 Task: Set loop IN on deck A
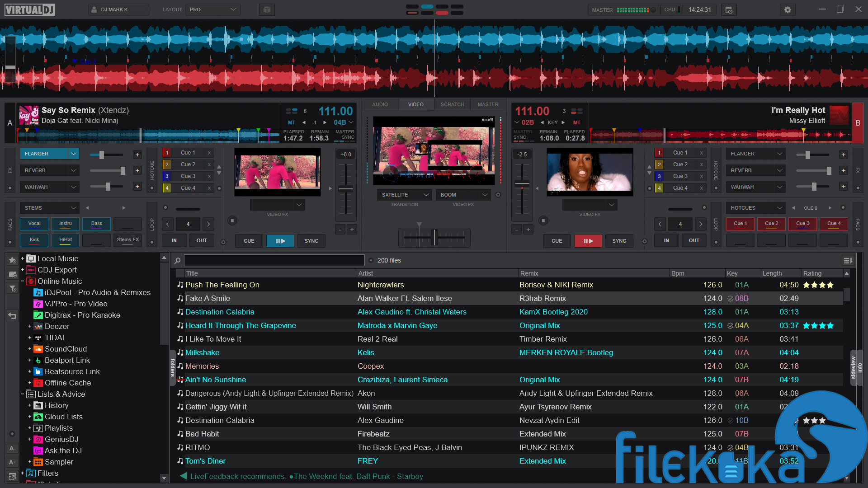[x=174, y=240]
